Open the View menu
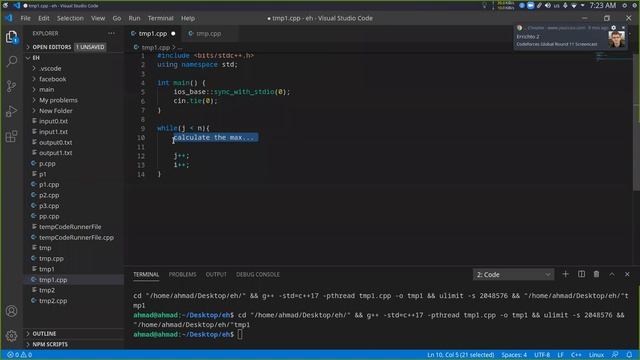This screenshot has height=360, width=640. click(x=98, y=18)
